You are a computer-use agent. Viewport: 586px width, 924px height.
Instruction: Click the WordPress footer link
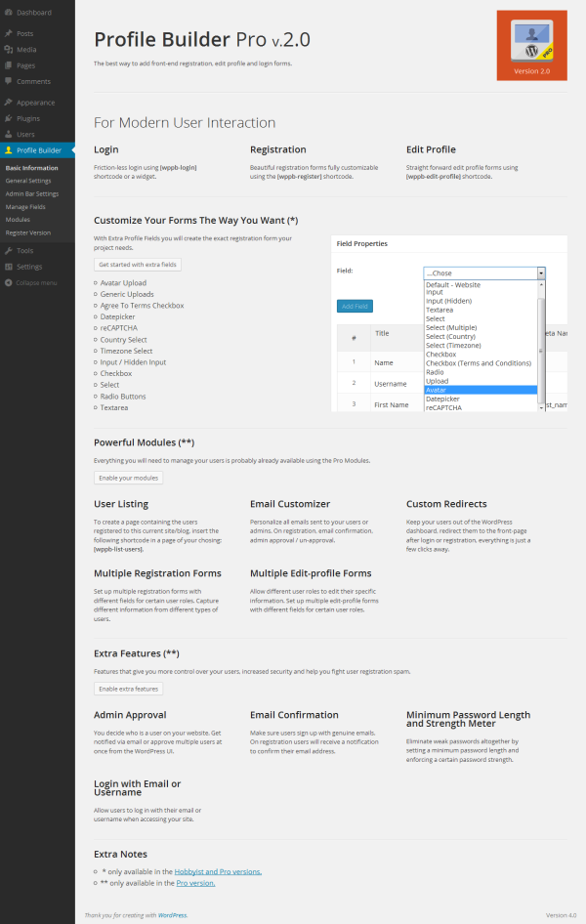click(173, 915)
